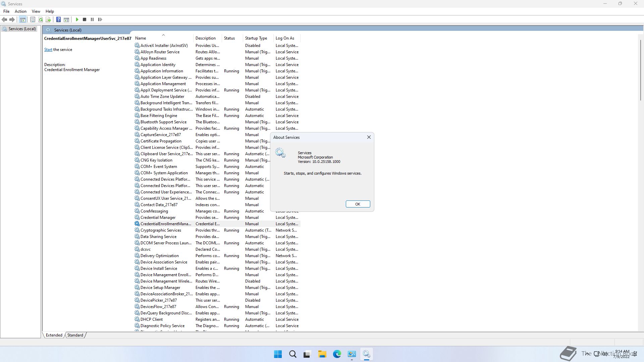Sort by the Startup Type column header
644x362 pixels.
coord(258,38)
